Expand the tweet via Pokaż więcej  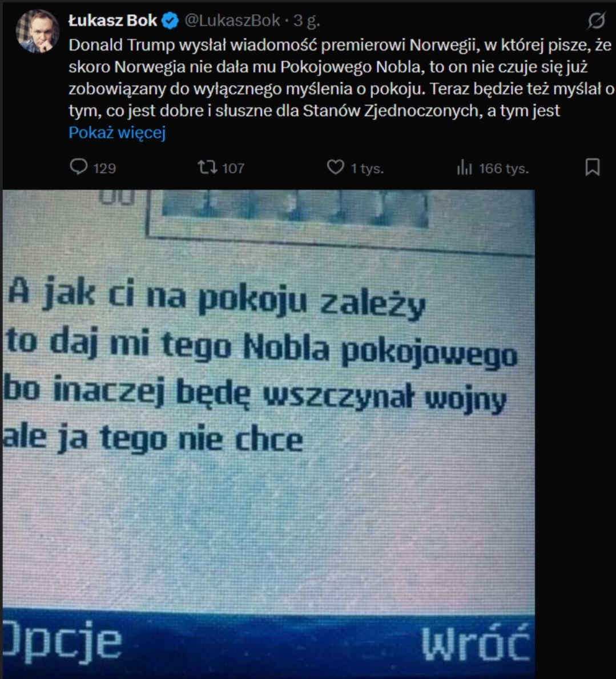pos(117,132)
